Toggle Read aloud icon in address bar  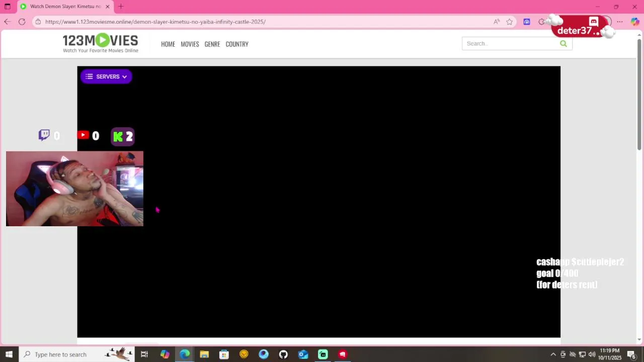pyautogui.click(x=497, y=22)
